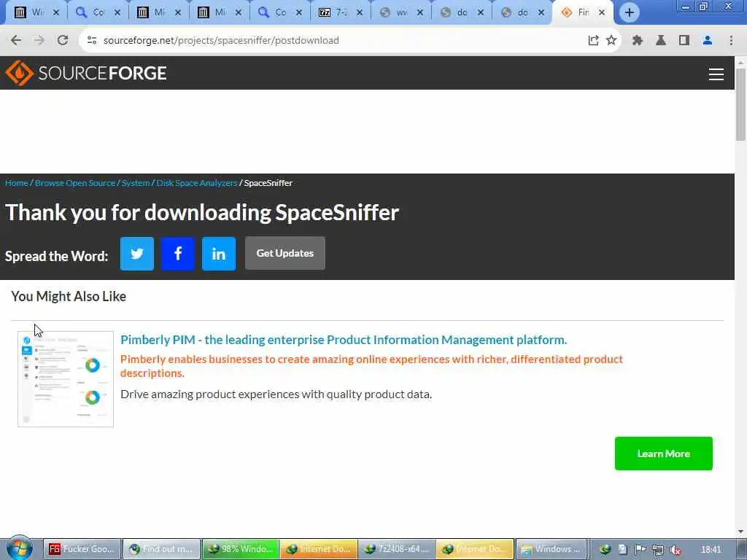
Task: Open 'Find out m...' taskbar item
Action: 161,549
